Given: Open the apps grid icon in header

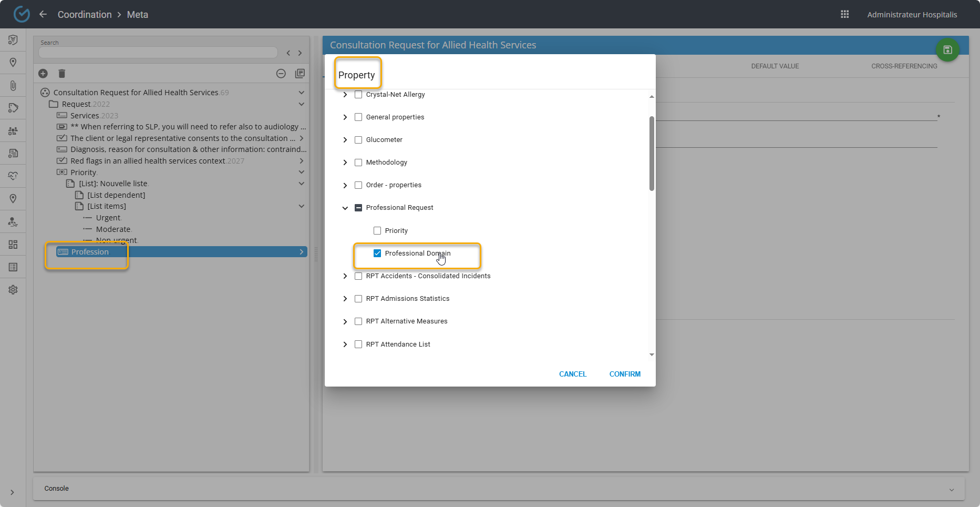Looking at the screenshot, I should [x=845, y=14].
